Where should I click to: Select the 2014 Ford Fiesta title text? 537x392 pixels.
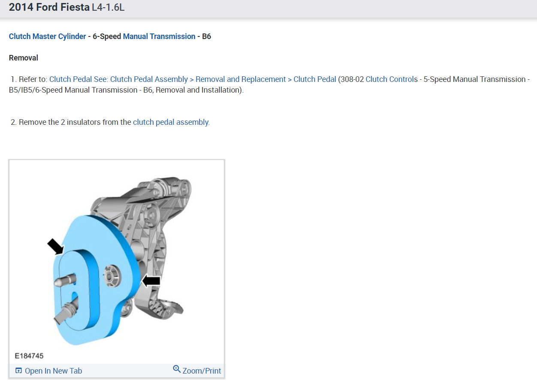(x=49, y=7)
